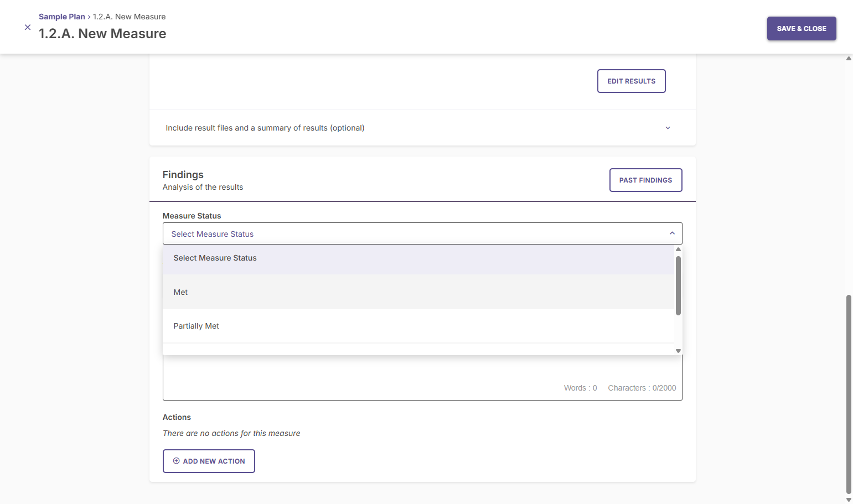853x504 pixels.
Task: Click the page scrollbar up arrow
Action: (849, 58)
